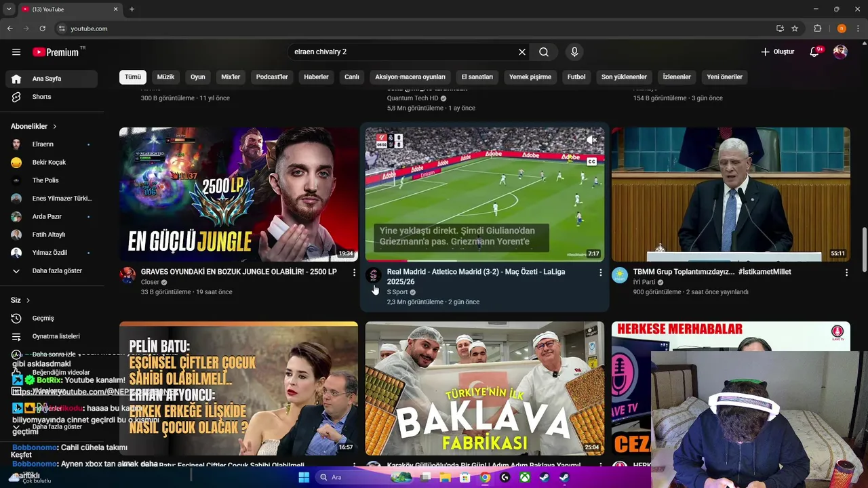This screenshot has height=488, width=868.
Task: Toggle CC captions on Real Madrid preview
Action: [x=591, y=161]
